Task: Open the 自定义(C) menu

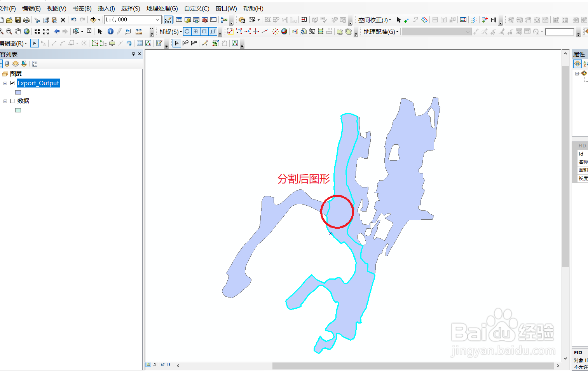Action: coord(197,8)
